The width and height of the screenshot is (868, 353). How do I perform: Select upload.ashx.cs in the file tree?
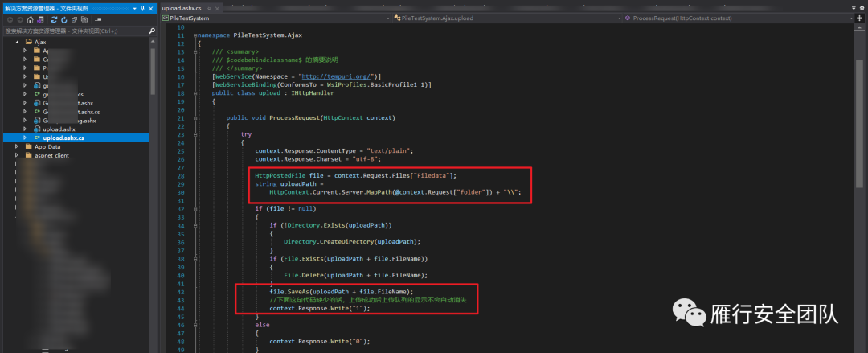(63, 138)
